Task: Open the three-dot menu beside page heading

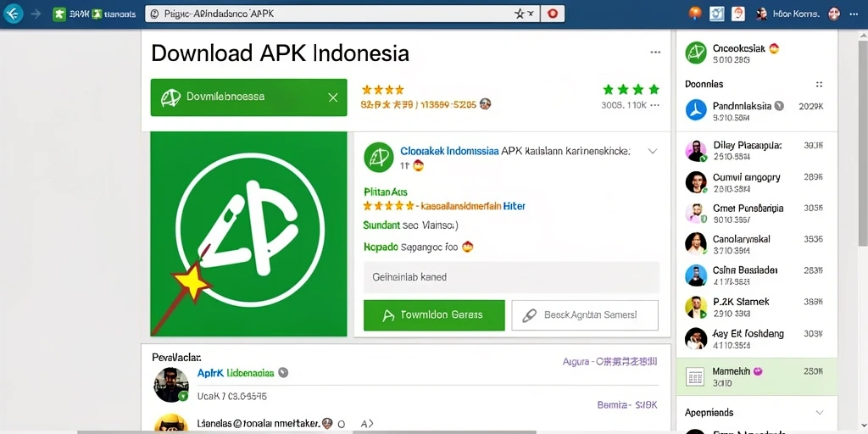Action: tap(655, 53)
